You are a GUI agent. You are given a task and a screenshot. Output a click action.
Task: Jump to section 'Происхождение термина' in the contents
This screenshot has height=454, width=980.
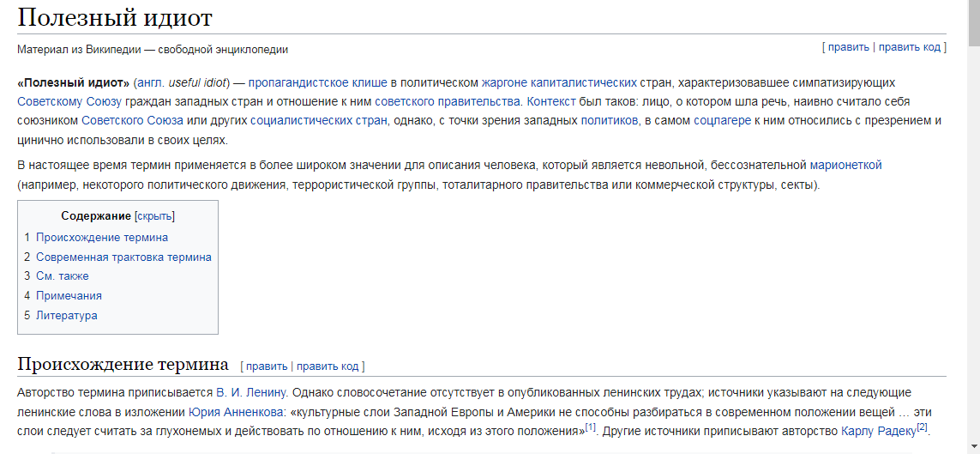[102, 237]
